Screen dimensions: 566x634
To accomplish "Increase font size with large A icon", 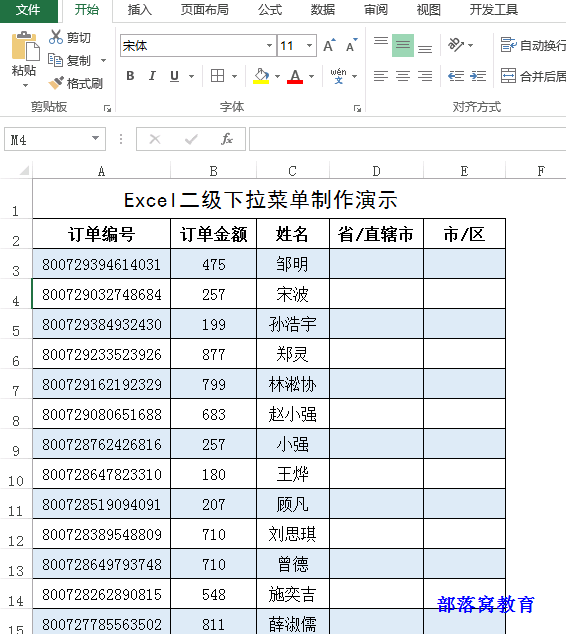I will pos(329,45).
